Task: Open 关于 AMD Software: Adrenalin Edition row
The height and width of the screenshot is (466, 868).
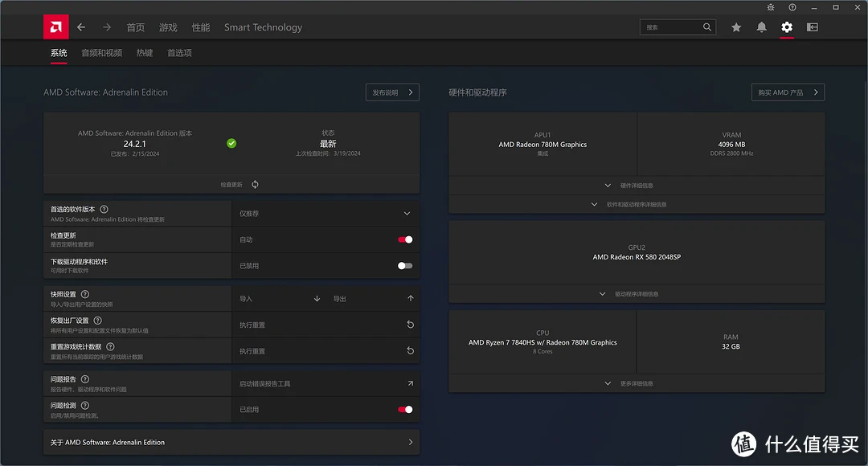Action: pyautogui.click(x=231, y=442)
